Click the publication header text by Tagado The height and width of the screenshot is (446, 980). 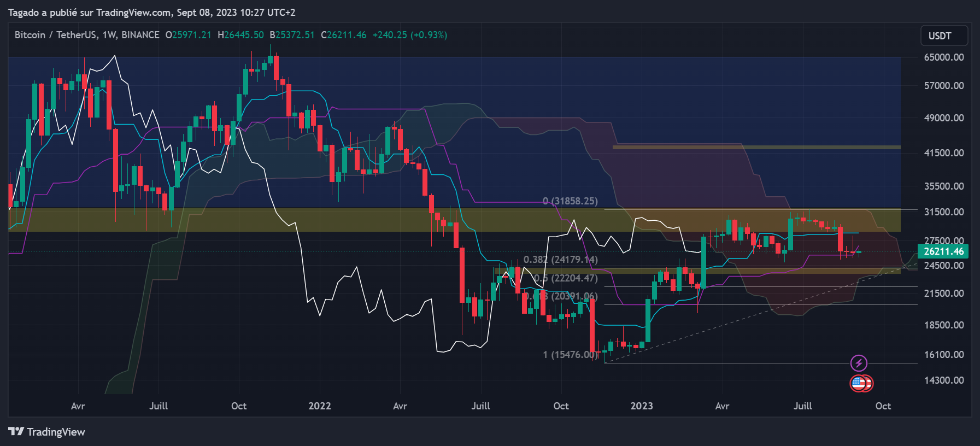point(152,12)
